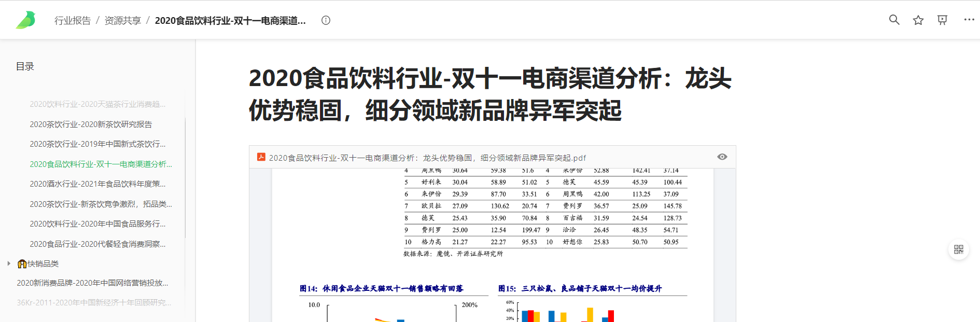Star this document as favorite
980x322 pixels.
click(918, 20)
